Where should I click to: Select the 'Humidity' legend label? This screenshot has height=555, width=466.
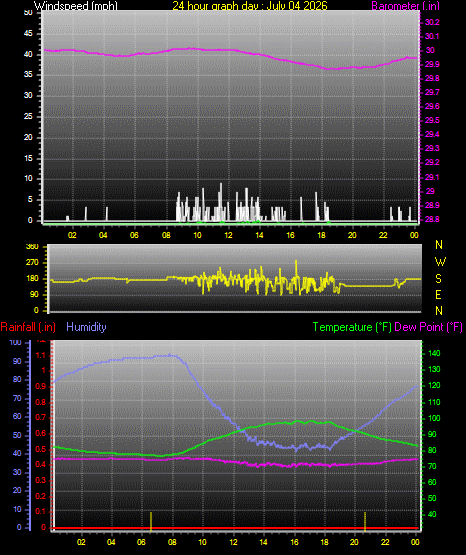[86, 327]
